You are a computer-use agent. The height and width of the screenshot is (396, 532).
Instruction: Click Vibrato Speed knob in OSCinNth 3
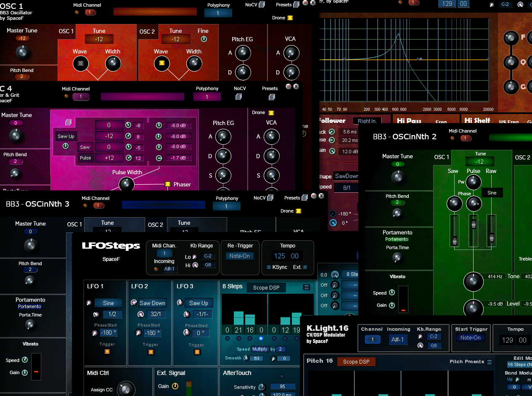pos(24,360)
